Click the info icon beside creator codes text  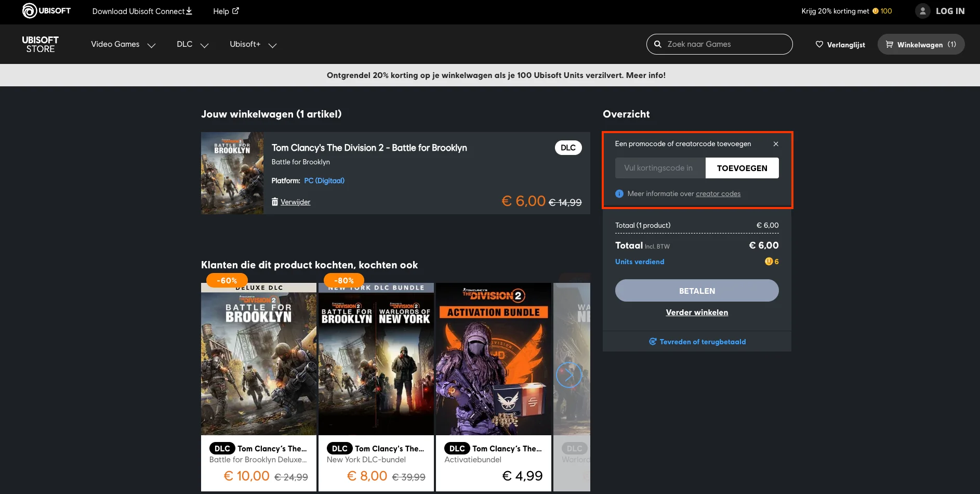[619, 193]
